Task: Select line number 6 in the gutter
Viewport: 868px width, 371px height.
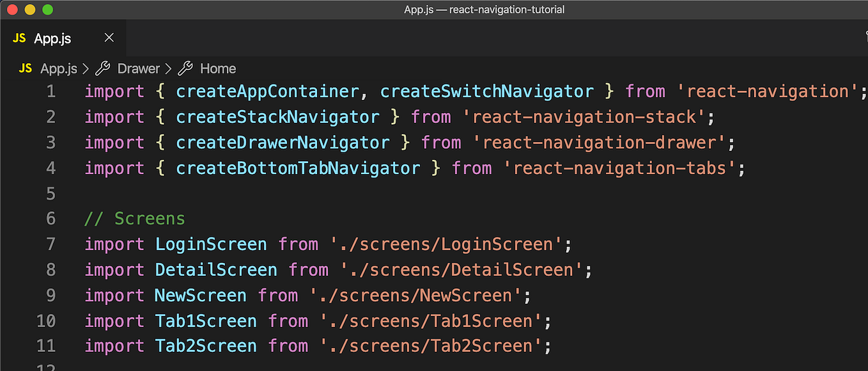Action: pyautogui.click(x=50, y=218)
